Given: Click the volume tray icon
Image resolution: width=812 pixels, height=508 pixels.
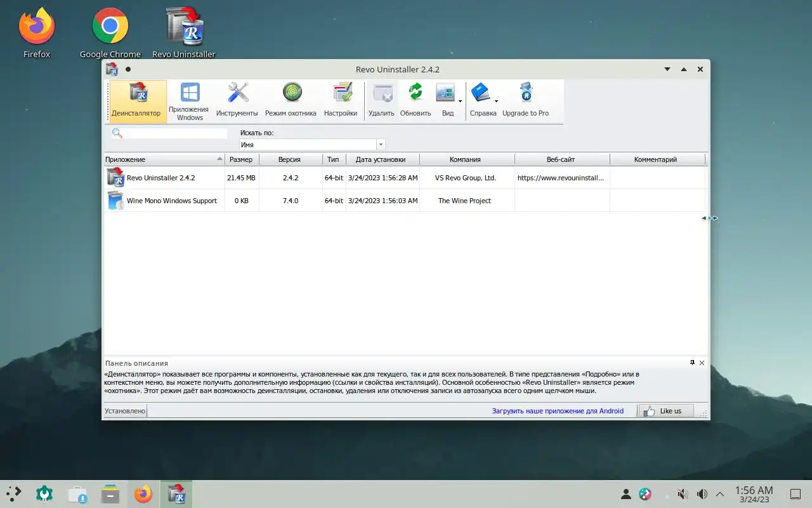Looking at the screenshot, I should coord(702,493).
